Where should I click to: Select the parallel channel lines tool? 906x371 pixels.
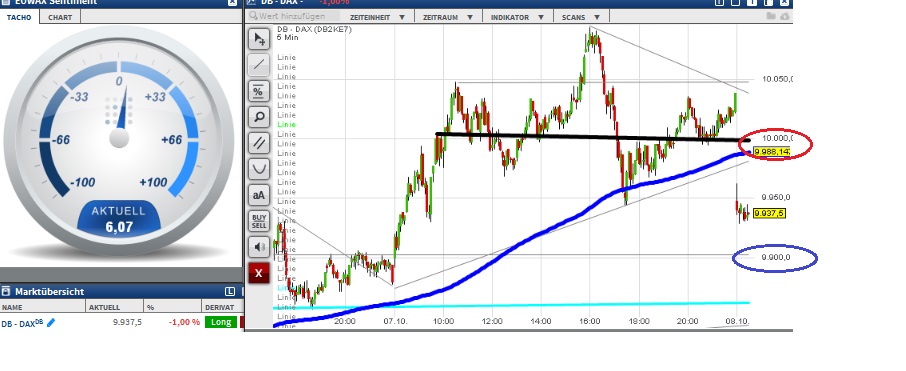259,143
